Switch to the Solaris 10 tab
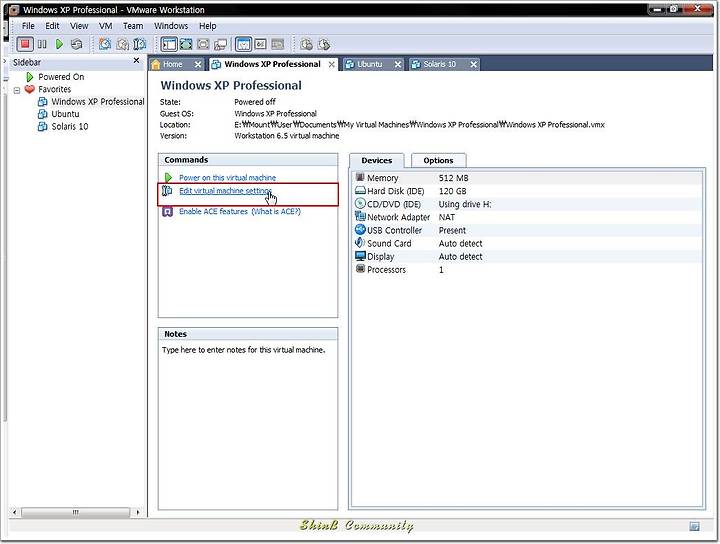Image resolution: width=720 pixels, height=544 pixels. pyautogui.click(x=439, y=64)
